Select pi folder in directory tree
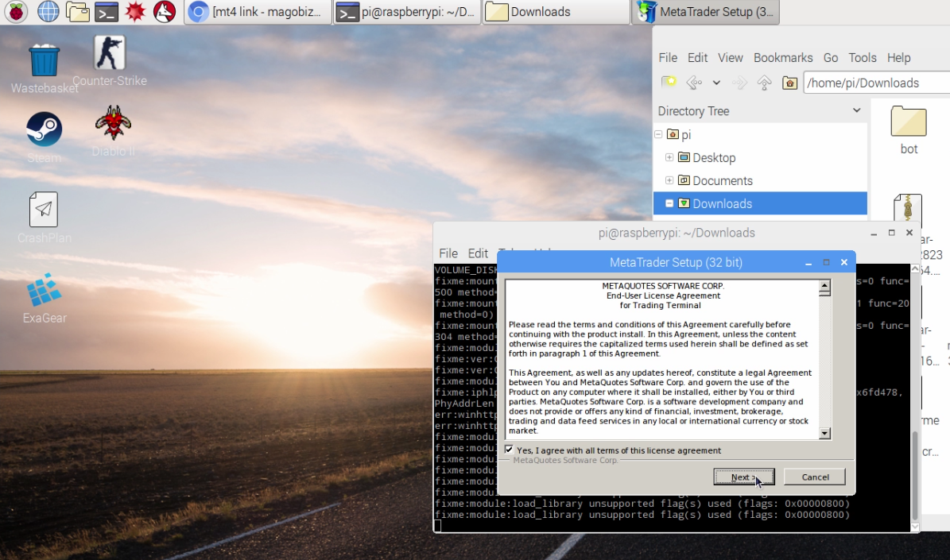950x560 pixels. point(686,134)
